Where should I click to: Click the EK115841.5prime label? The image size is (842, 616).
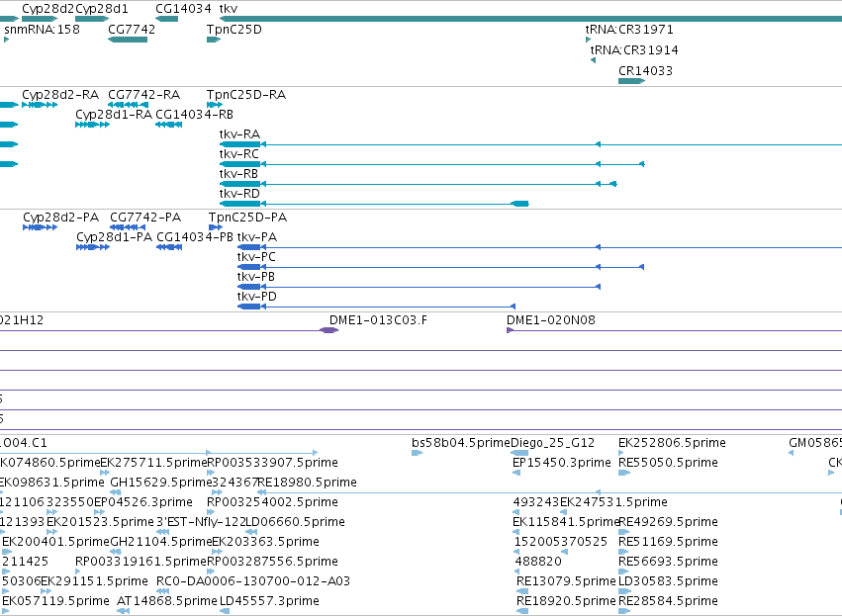tap(567, 522)
